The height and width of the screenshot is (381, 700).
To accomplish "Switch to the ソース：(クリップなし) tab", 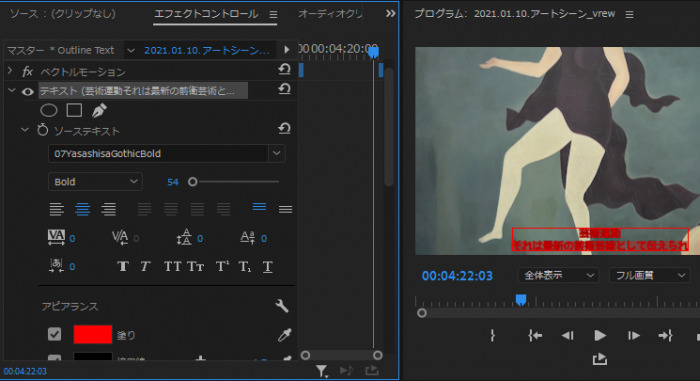I will pyautogui.click(x=62, y=14).
